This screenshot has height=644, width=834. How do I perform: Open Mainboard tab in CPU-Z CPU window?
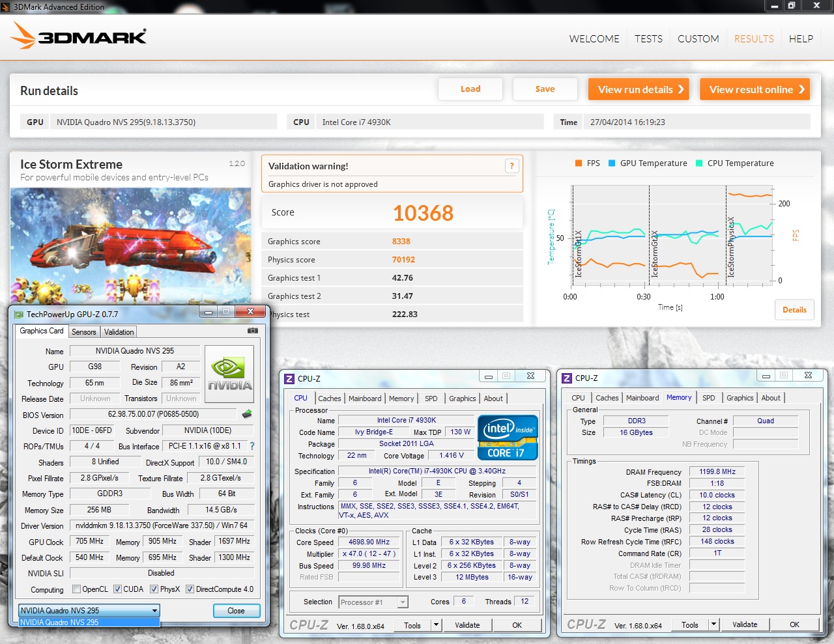tap(365, 399)
